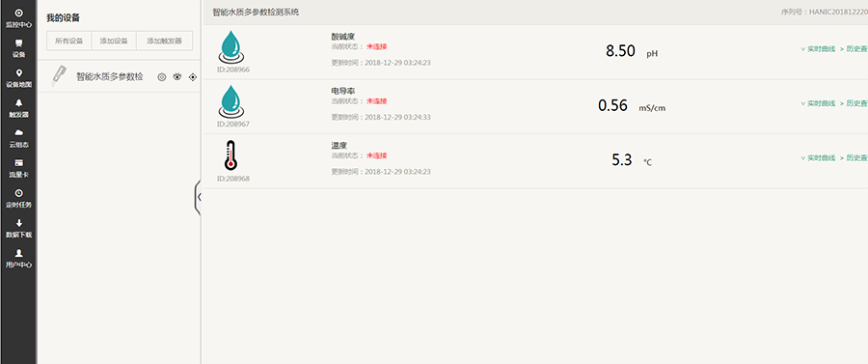Image resolution: width=868 pixels, height=364 pixels.
Task: Collapse the device list panel arrow
Action: pyautogui.click(x=198, y=197)
